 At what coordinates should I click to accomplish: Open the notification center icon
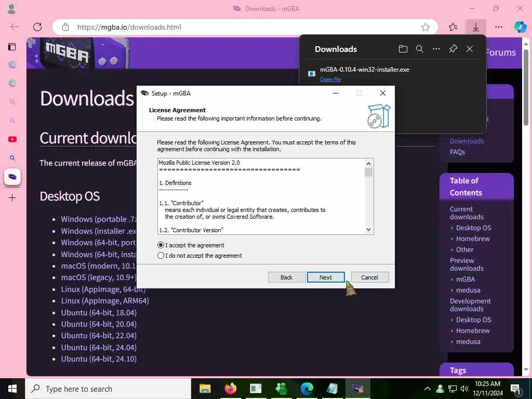click(x=515, y=389)
